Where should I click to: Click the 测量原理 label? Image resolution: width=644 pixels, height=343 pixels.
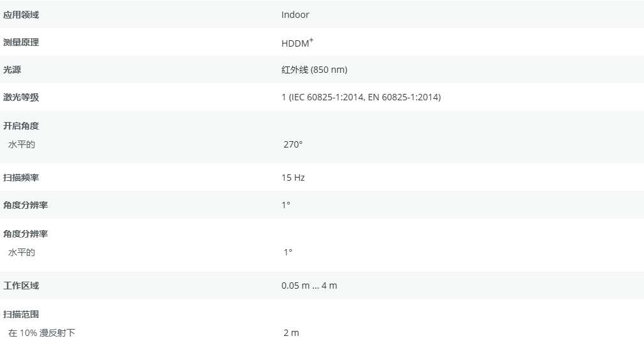click(x=21, y=42)
